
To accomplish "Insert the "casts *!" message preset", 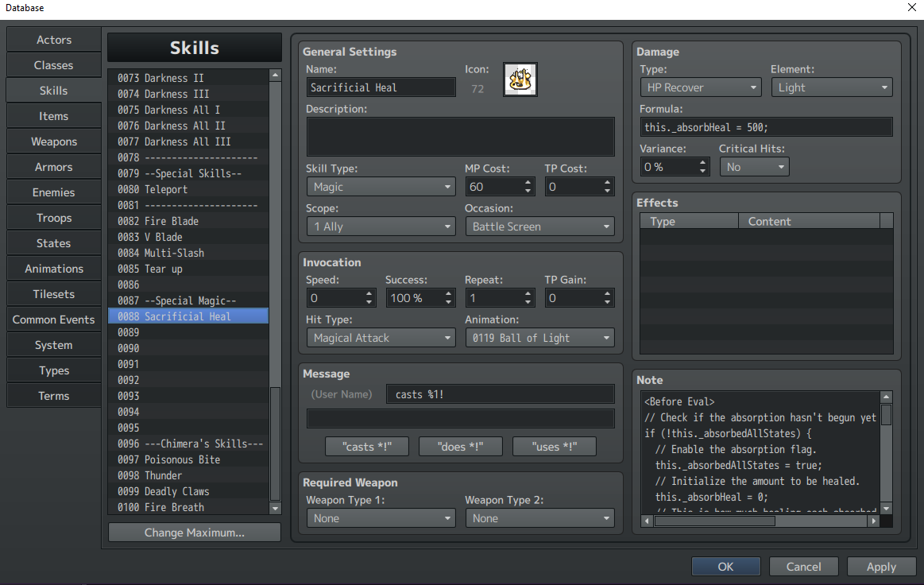I will [366, 447].
